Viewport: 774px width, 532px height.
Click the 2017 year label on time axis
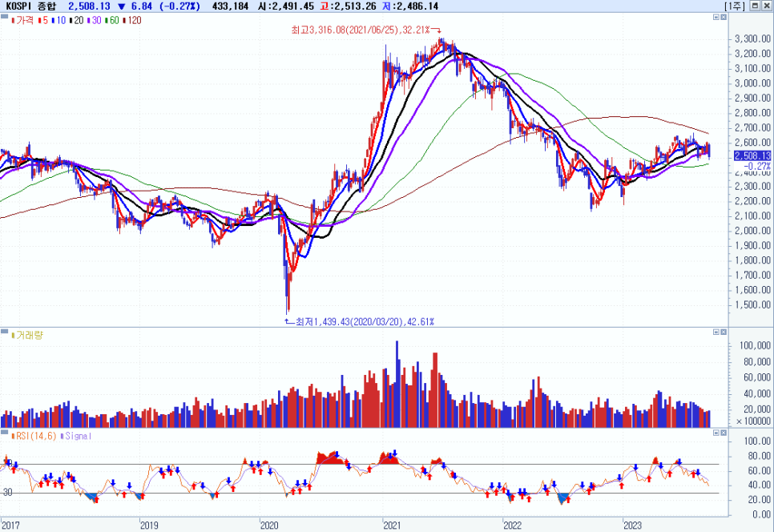(x=10, y=525)
